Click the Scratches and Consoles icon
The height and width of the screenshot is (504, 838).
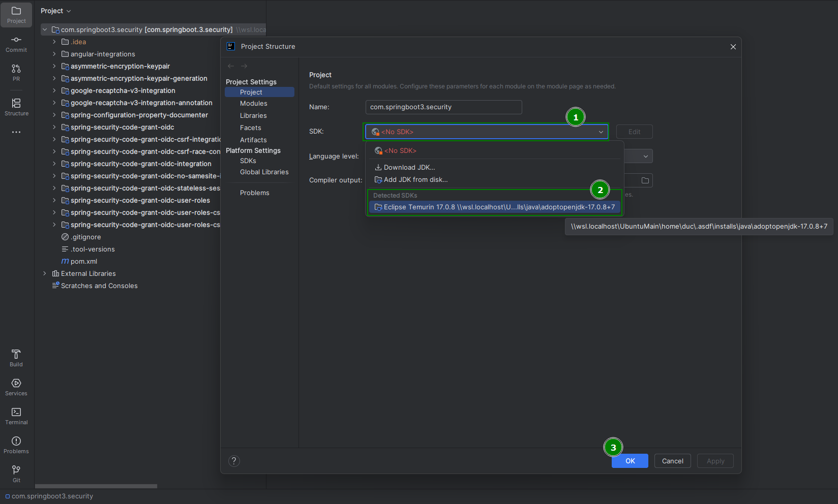[x=56, y=286]
